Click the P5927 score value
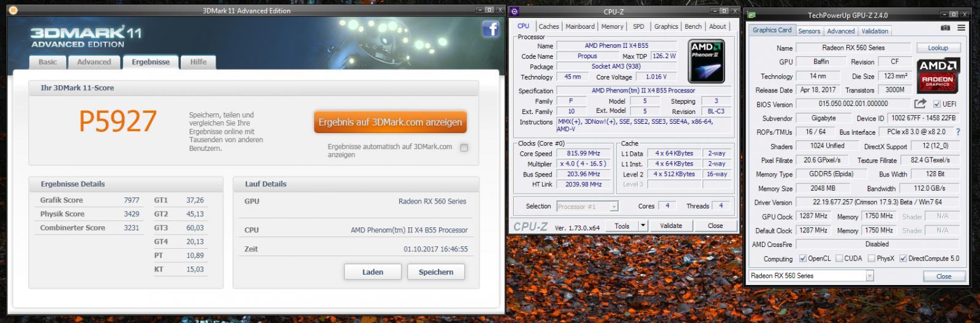 tap(118, 121)
